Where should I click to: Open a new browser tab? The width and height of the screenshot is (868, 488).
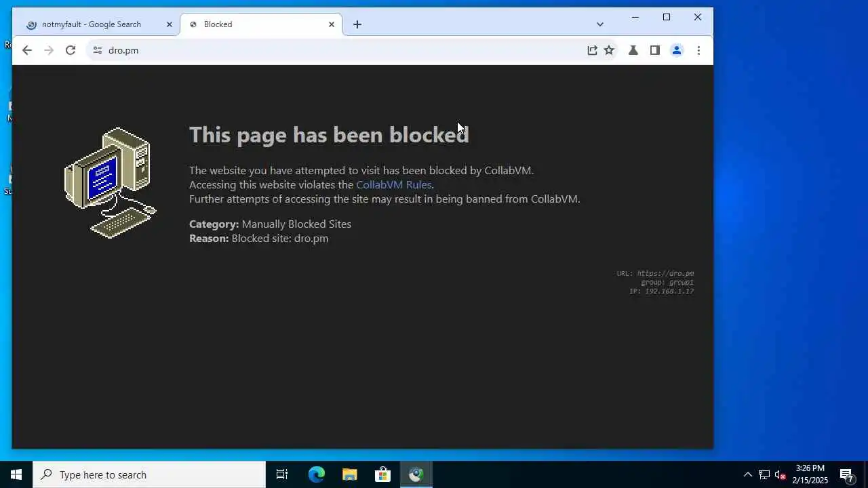click(x=357, y=24)
